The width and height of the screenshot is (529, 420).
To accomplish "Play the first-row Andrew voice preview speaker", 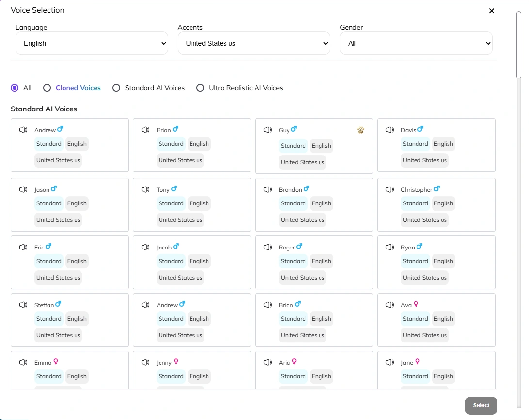I will click(23, 130).
